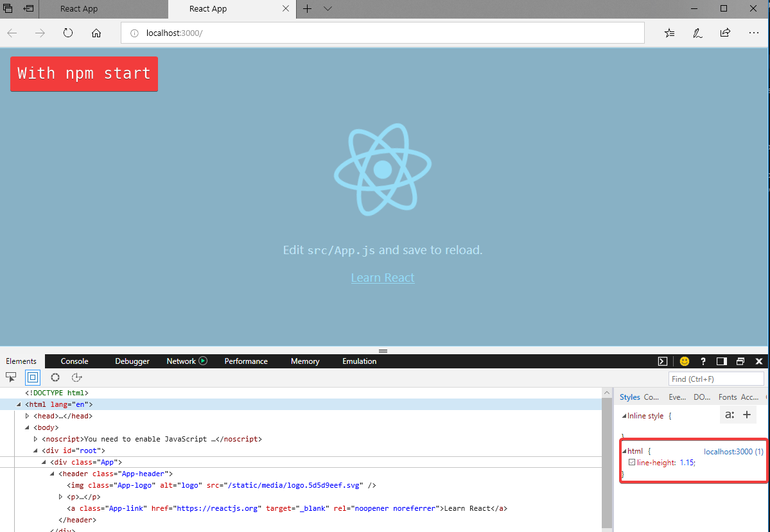Select the DOCTYPE html line
770x532 pixels.
pyautogui.click(x=57, y=393)
